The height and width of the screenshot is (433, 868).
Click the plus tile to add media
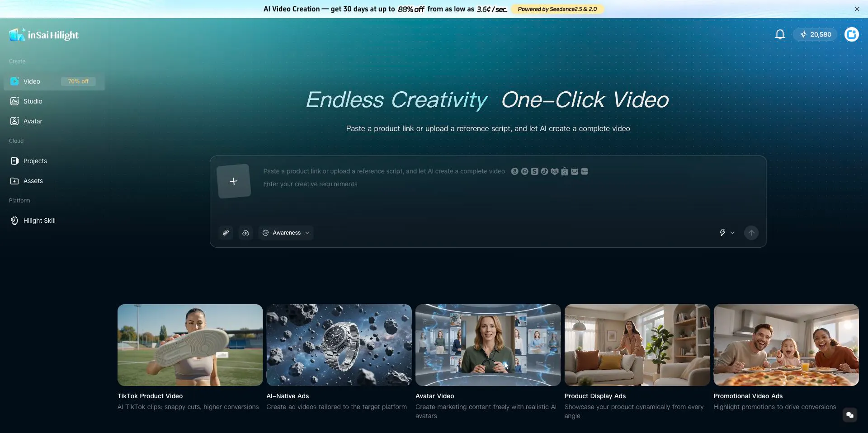click(234, 181)
